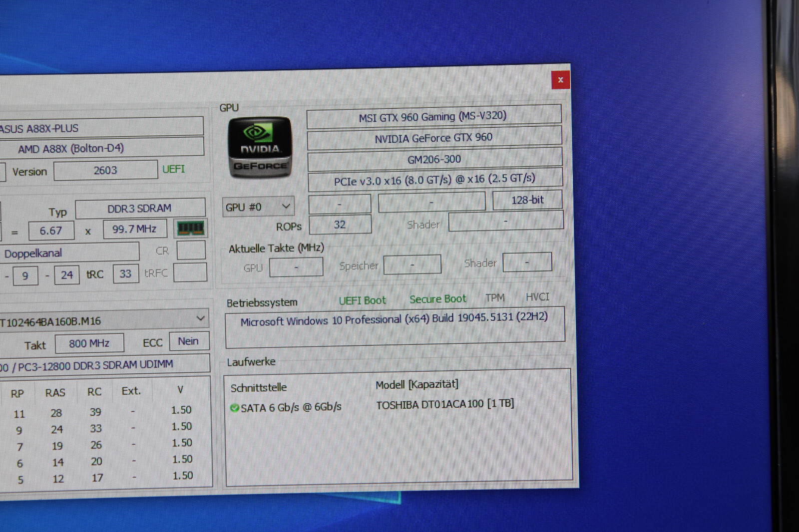Click the BIOS version 2603 field
This screenshot has width=799, height=532.
pyautogui.click(x=106, y=170)
